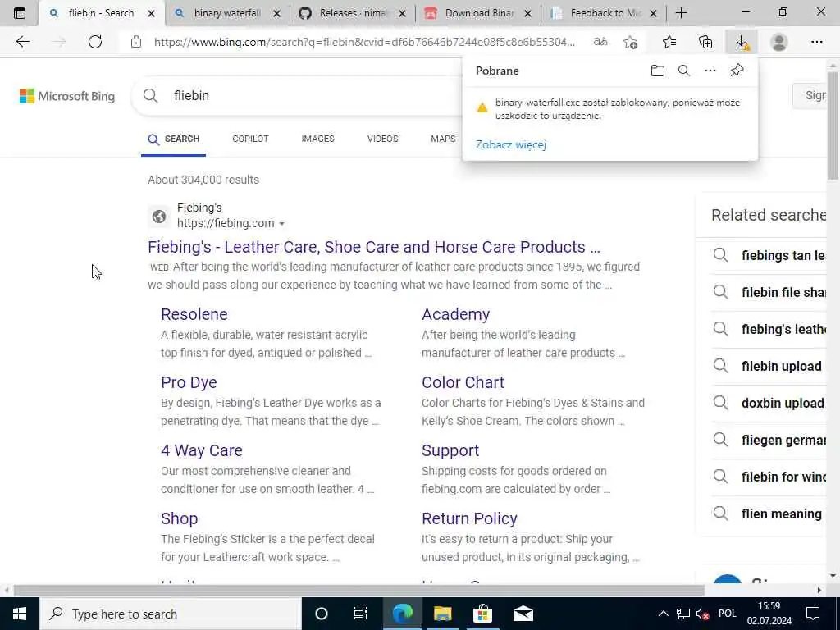Open downloads folder from Pobrane panel
The width and height of the screenshot is (840, 630).
[x=657, y=71]
